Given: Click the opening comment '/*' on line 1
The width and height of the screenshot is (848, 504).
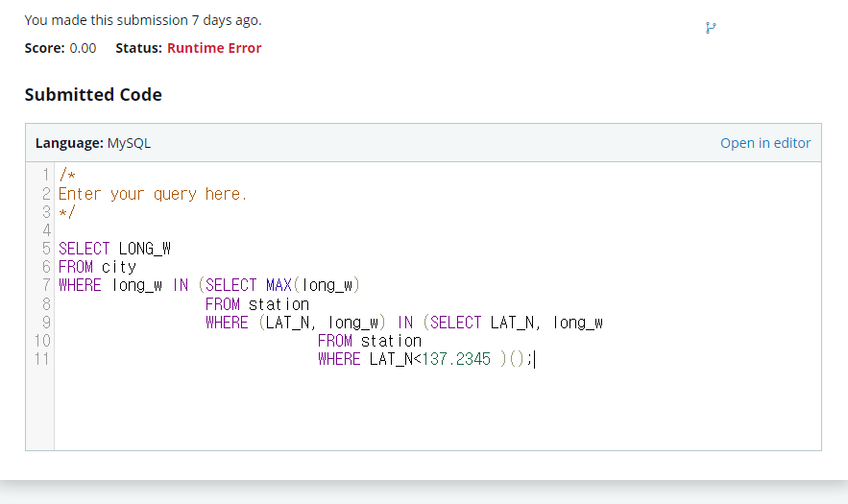Looking at the screenshot, I should click(x=67, y=175).
